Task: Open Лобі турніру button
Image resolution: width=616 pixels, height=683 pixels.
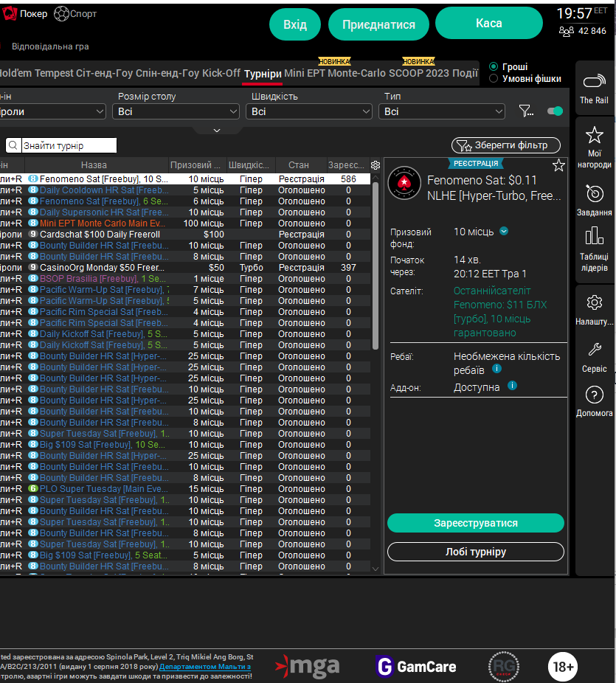Action: click(x=476, y=552)
